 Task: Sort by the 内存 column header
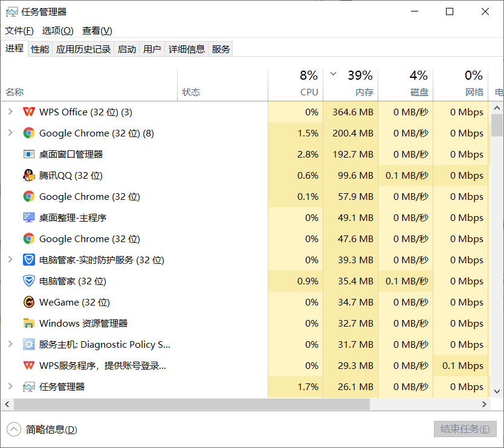[351, 85]
